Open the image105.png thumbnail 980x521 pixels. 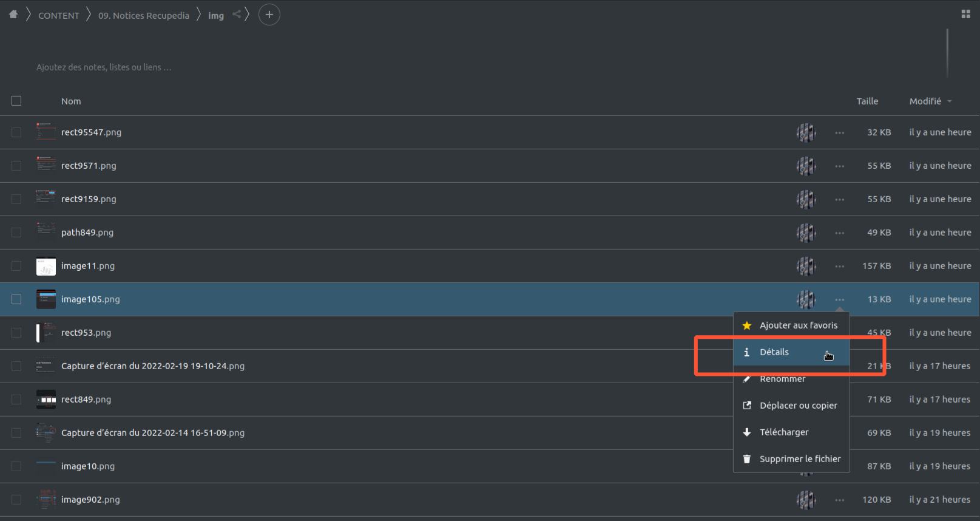click(46, 299)
